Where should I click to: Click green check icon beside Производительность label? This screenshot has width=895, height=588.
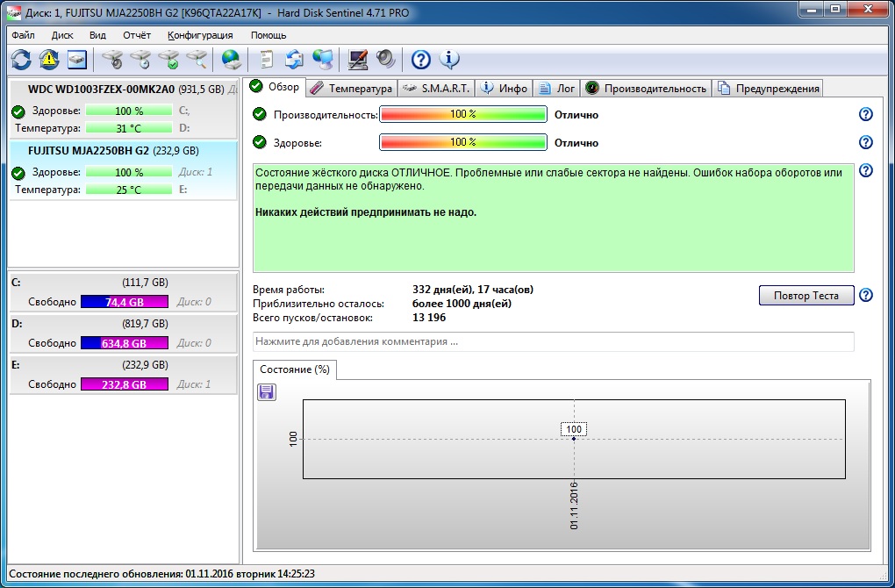pos(260,114)
